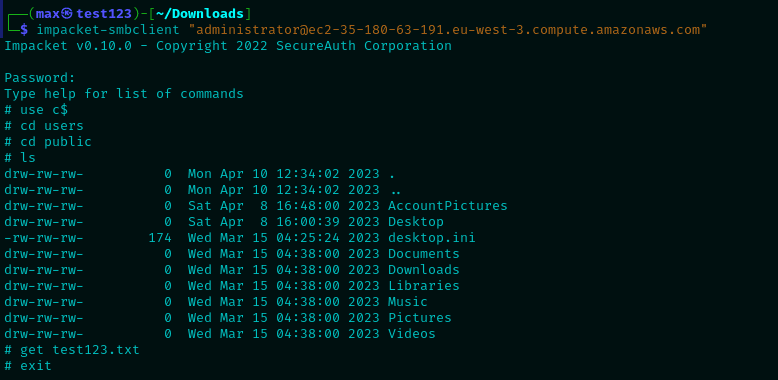Click the Password: prompt line
Image resolution: width=778 pixels, height=380 pixels.
pyautogui.click(x=40, y=78)
